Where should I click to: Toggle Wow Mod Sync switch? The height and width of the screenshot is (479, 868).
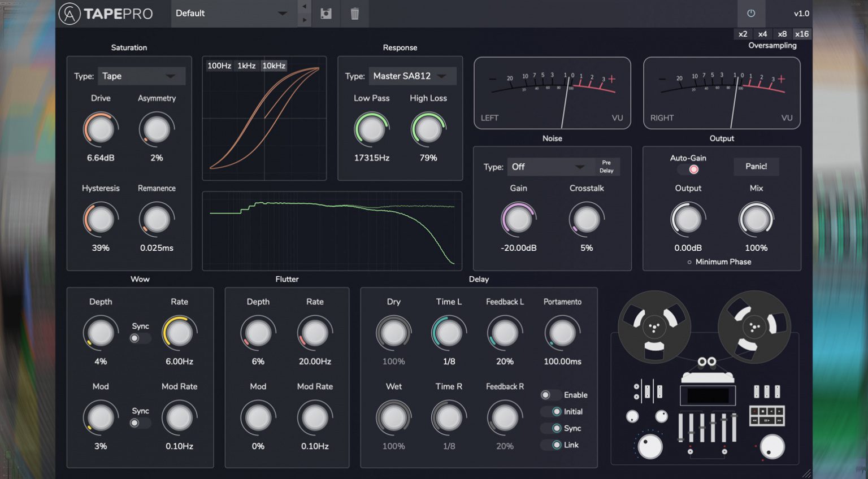point(140,423)
